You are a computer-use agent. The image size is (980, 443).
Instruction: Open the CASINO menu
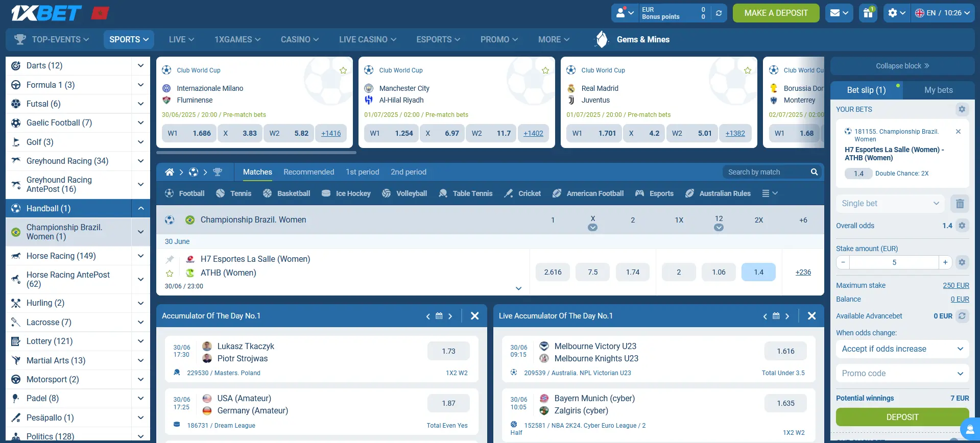point(299,39)
